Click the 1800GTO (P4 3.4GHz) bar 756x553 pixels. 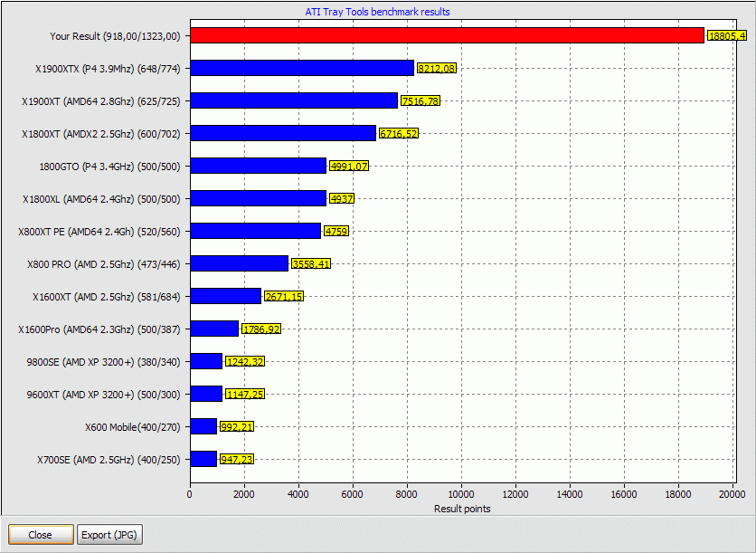tap(259, 166)
